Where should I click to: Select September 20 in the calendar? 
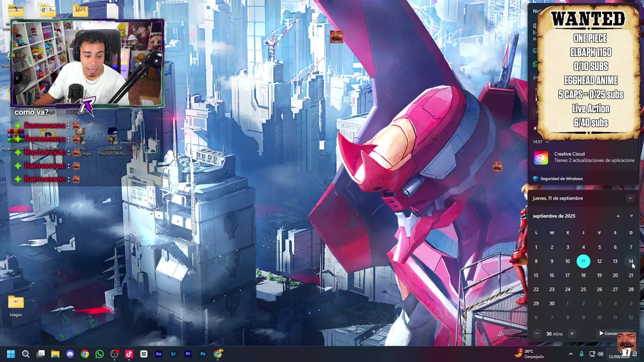click(615, 275)
